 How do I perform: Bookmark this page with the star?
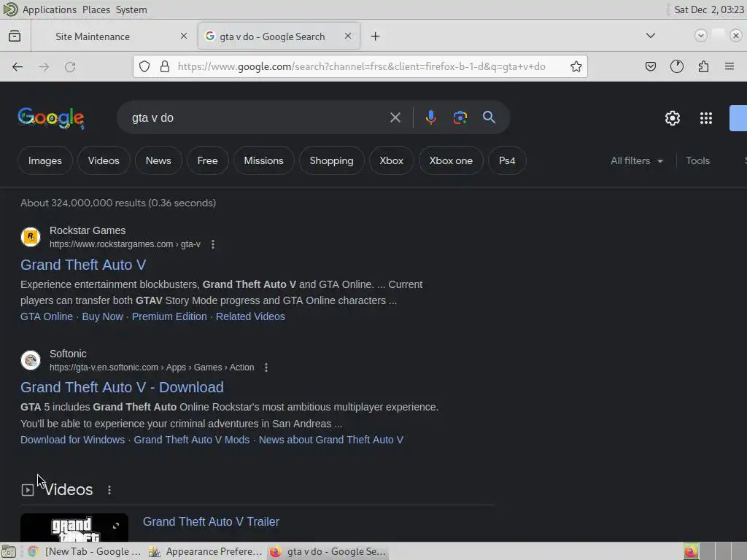576,66
